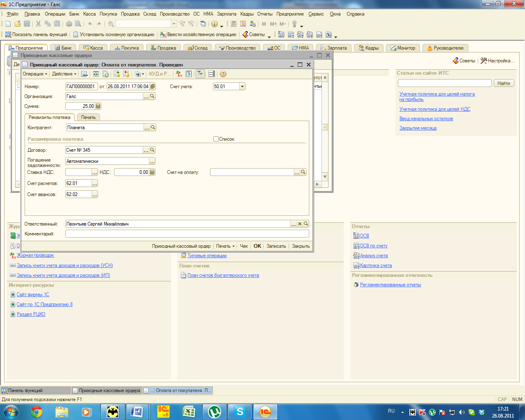525x420 pixels.
Task: Switch to the Печать tab in the order form
Action: pyautogui.click(x=88, y=117)
